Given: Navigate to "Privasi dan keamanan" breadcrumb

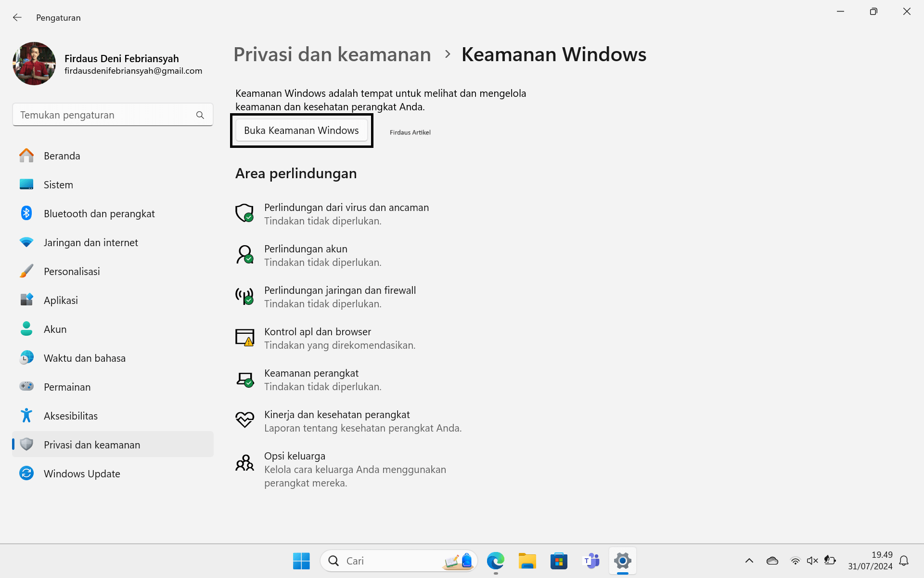Looking at the screenshot, I should (332, 54).
